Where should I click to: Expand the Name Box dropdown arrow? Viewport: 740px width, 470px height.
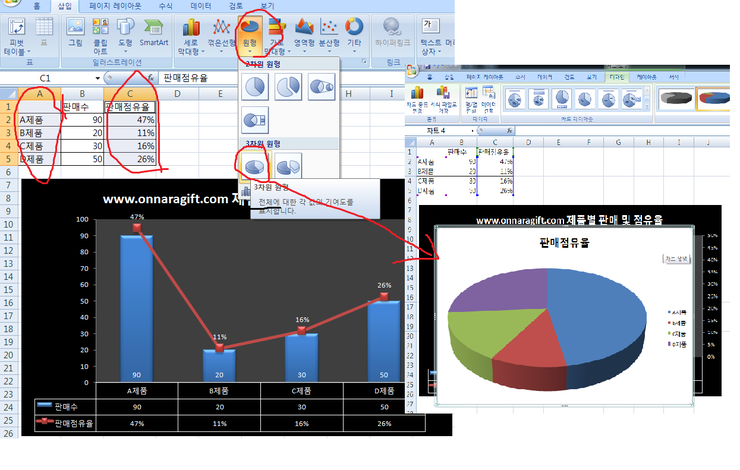click(x=110, y=78)
